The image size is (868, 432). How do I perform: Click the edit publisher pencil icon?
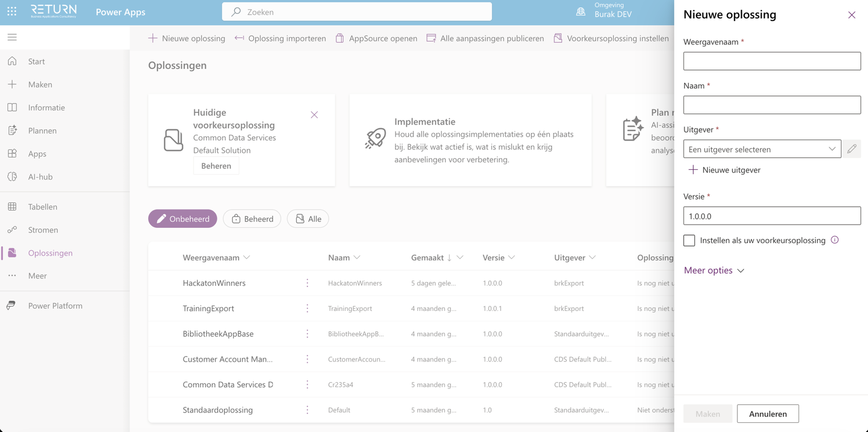pos(852,149)
